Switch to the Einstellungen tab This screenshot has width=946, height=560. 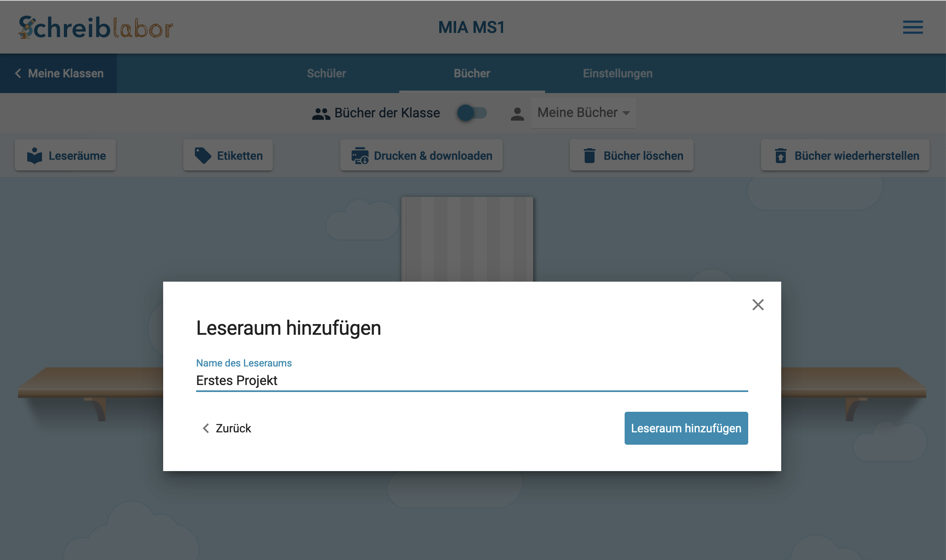pos(617,73)
